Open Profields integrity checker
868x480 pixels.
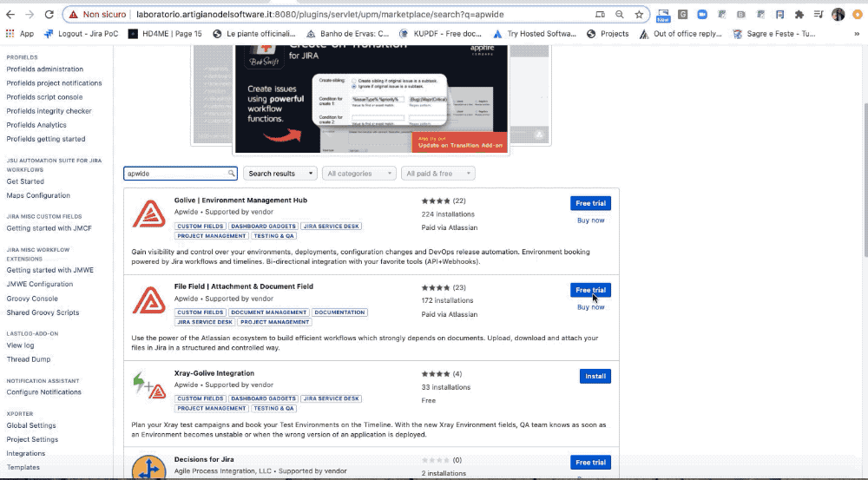pyautogui.click(x=49, y=111)
